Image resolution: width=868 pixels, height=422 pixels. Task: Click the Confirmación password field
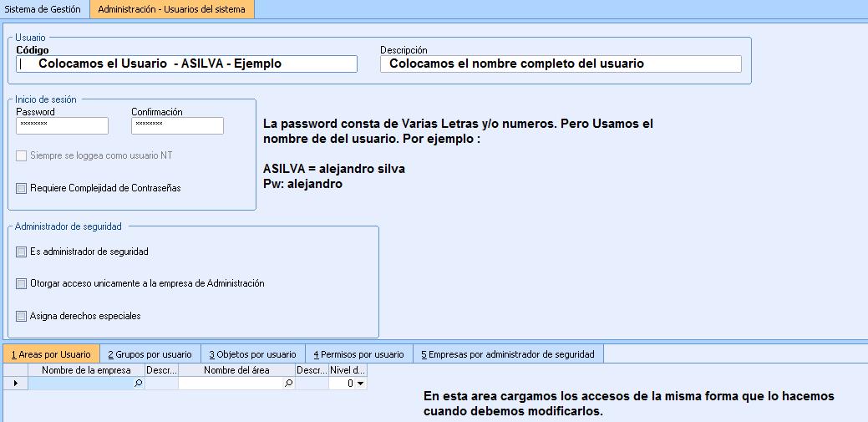click(x=177, y=125)
